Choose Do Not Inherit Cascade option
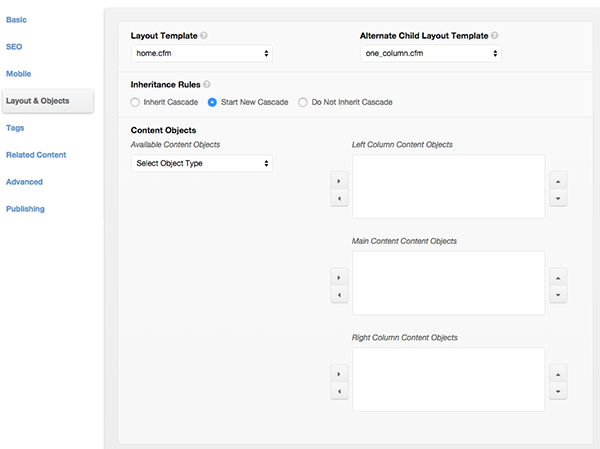 point(303,102)
